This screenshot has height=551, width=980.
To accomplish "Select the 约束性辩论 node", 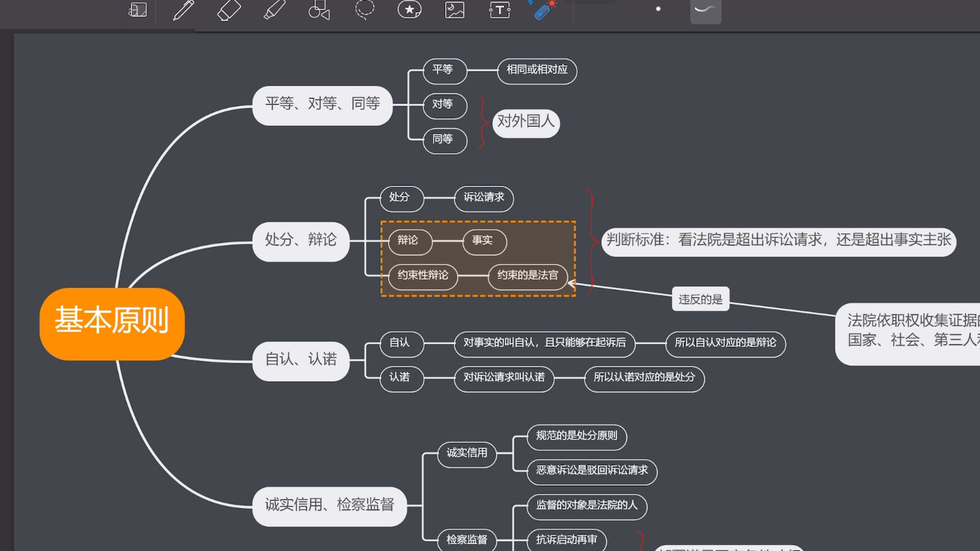I will click(423, 277).
